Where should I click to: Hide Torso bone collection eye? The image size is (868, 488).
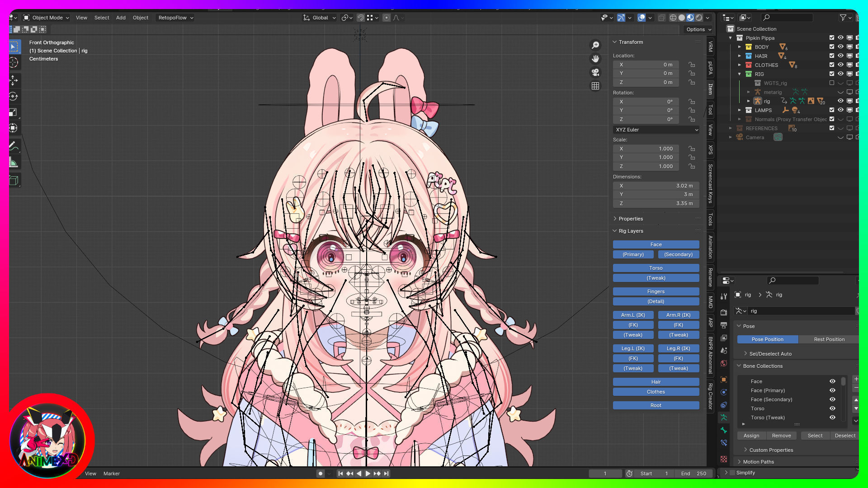click(x=832, y=408)
